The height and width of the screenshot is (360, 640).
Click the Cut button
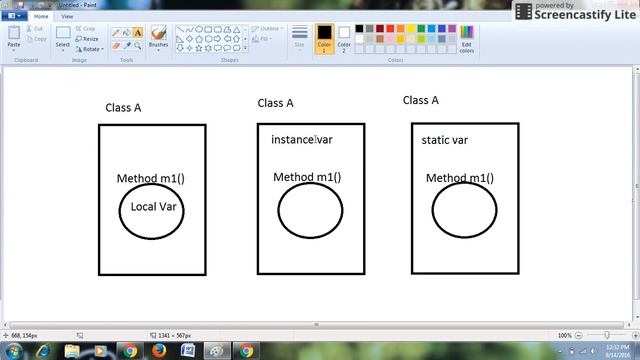tap(35, 29)
